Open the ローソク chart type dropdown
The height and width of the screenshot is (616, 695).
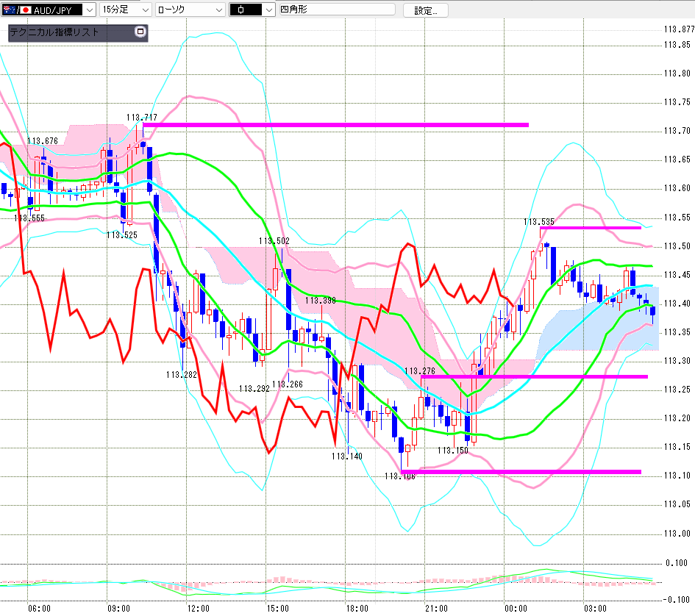pyautogui.click(x=190, y=10)
